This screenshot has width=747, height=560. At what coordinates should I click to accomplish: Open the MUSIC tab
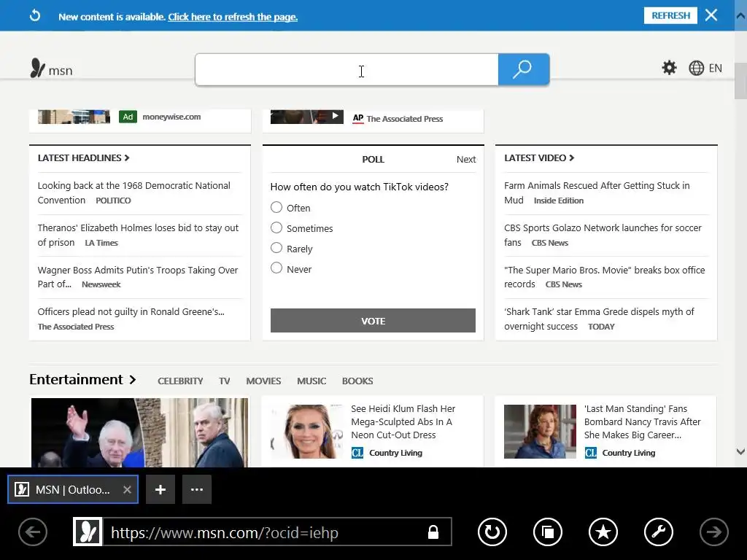[311, 381]
